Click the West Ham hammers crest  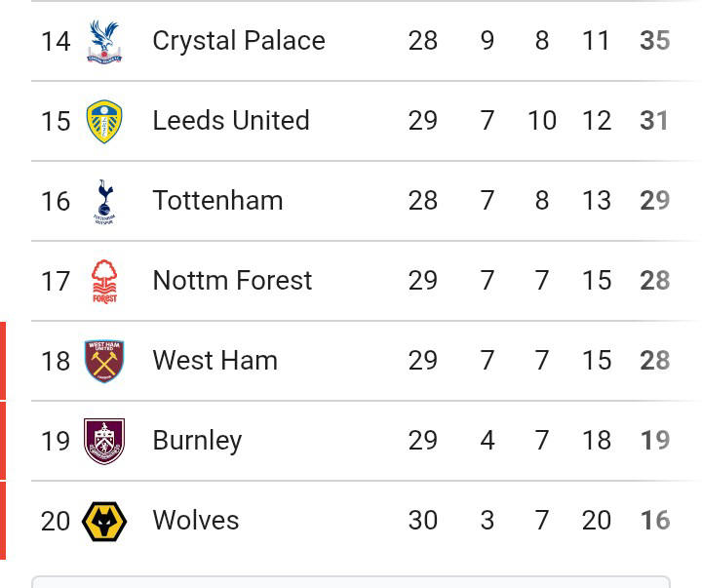tap(104, 361)
